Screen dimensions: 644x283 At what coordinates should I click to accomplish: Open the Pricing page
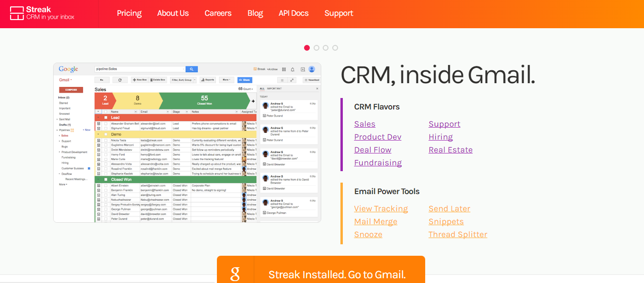click(x=129, y=13)
